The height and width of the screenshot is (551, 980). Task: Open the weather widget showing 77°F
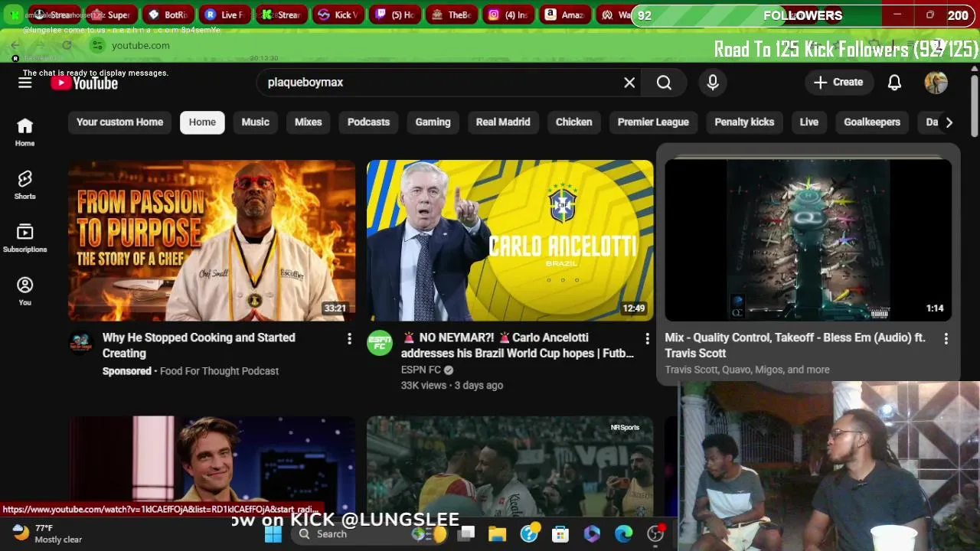47,533
